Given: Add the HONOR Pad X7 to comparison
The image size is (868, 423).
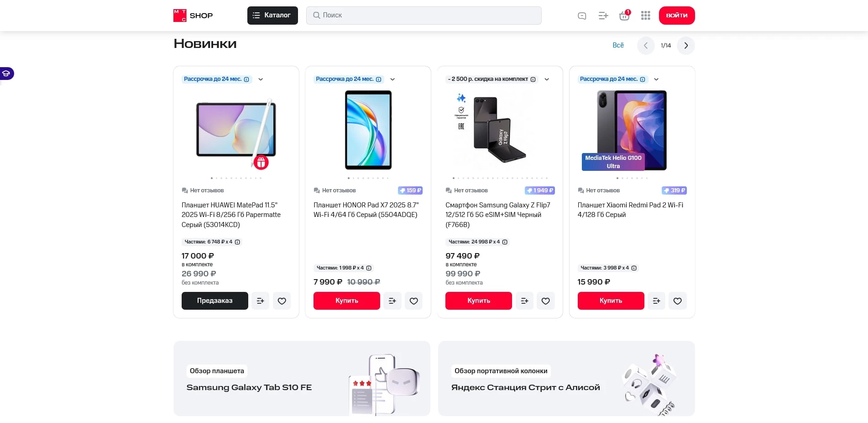Looking at the screenshot, I should (x=392, y=301).
